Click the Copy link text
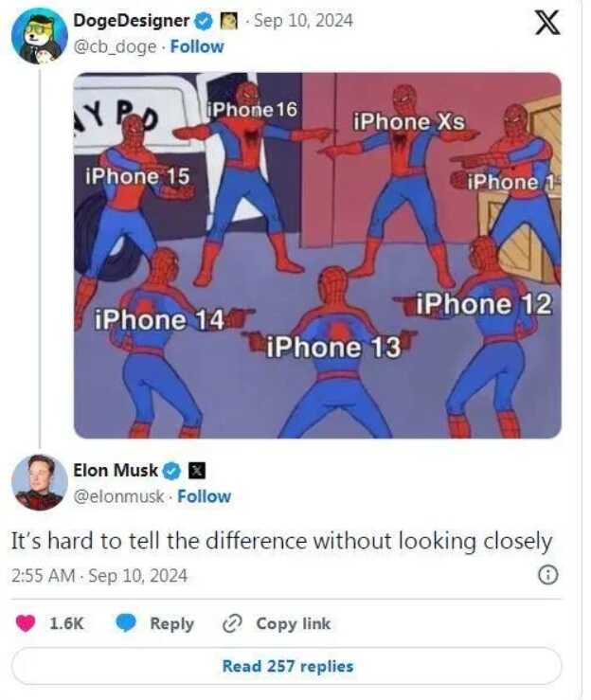This screenshot has height=700, width=591. click(x=294, y=623)
